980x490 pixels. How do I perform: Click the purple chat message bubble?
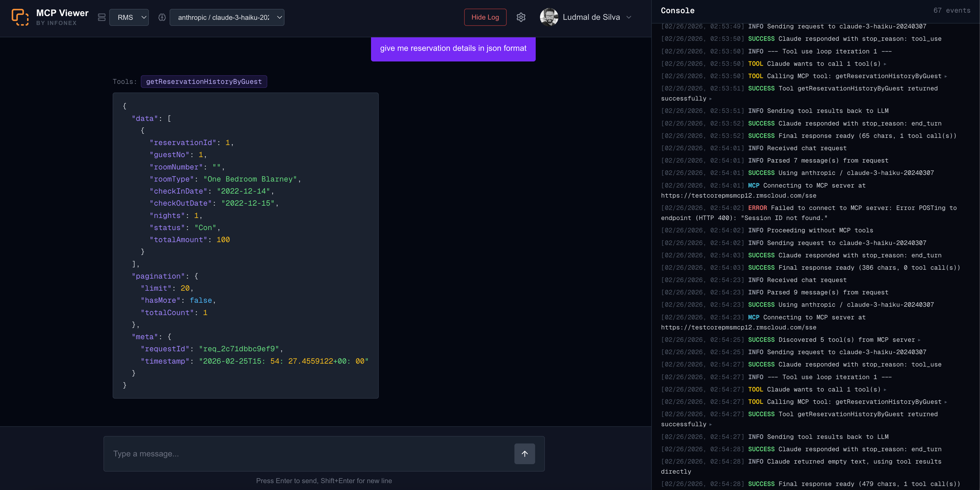[453, 49]
